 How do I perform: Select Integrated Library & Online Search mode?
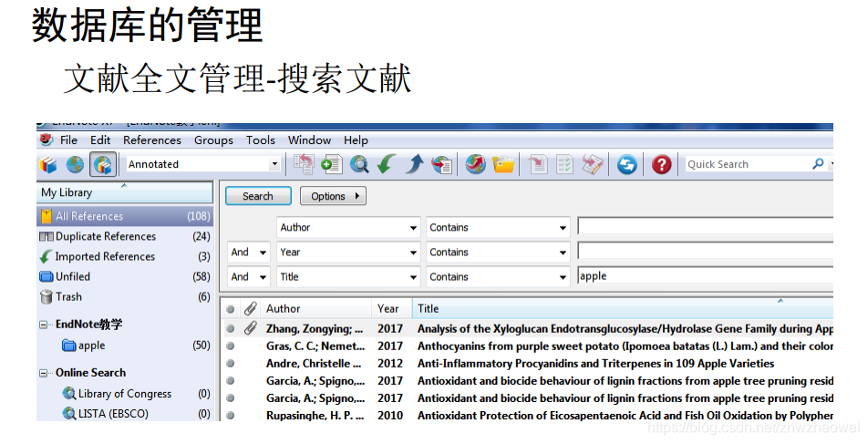coord(103,164)
